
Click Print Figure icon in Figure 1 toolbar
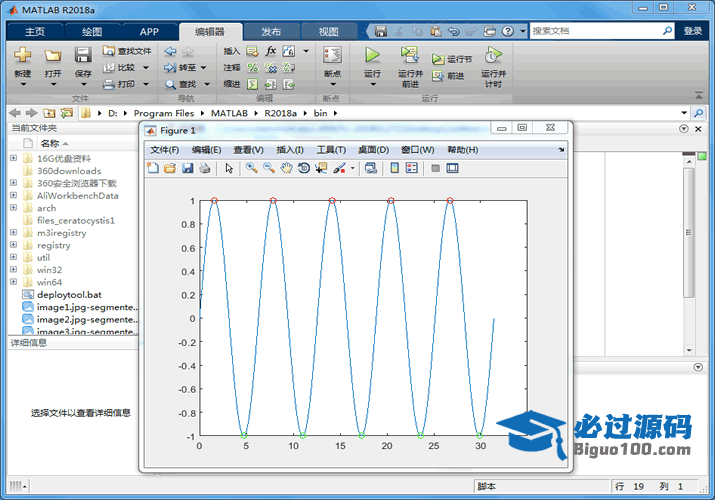(x=205, y=168)
